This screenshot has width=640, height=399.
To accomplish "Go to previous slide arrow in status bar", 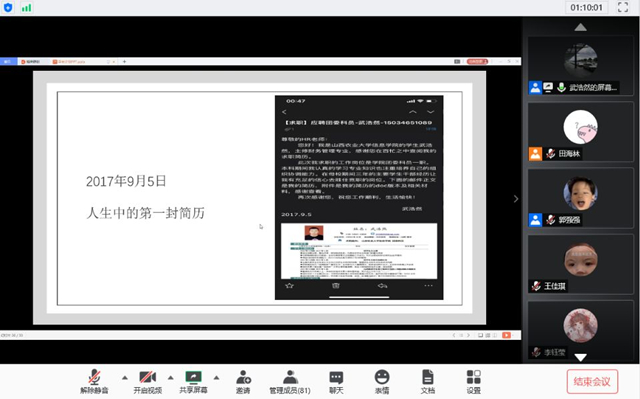I will click(453, 335).
